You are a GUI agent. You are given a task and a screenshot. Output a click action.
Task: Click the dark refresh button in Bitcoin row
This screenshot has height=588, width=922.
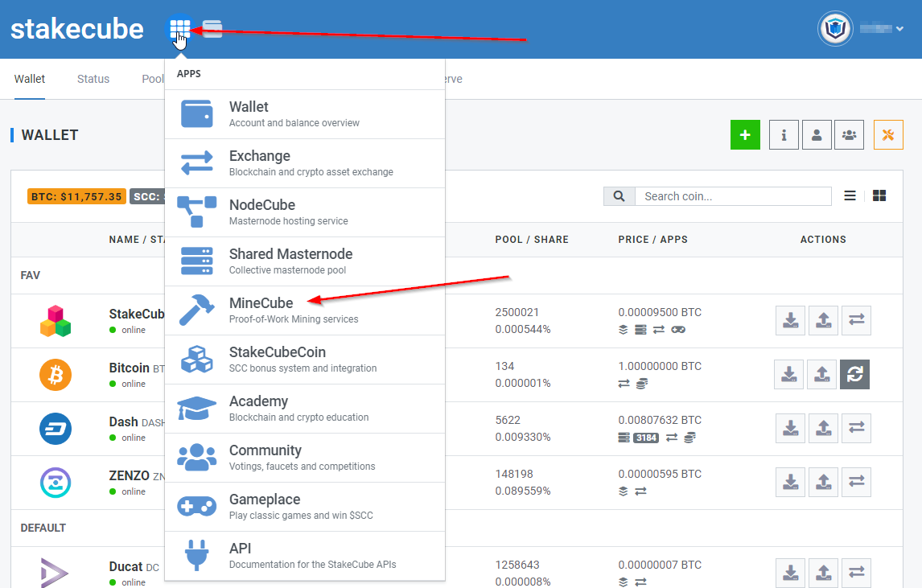coord(854,375)
